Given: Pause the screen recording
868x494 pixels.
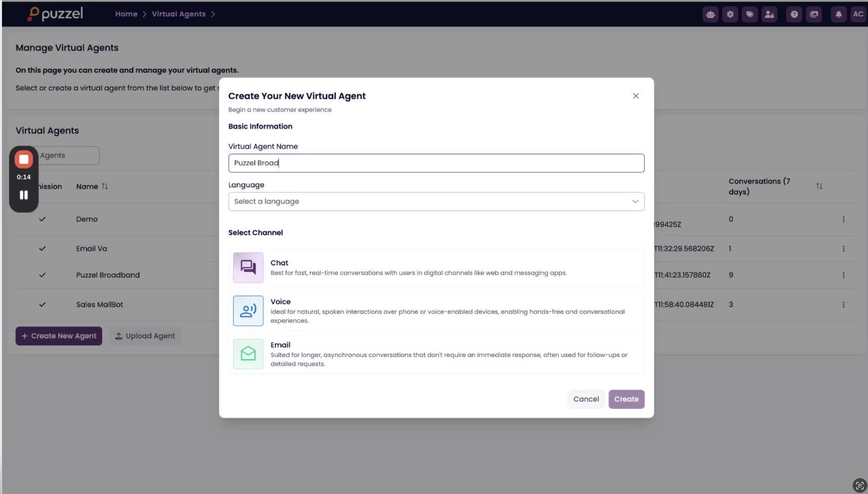Looking at the screenshot, I should point(24,195).
